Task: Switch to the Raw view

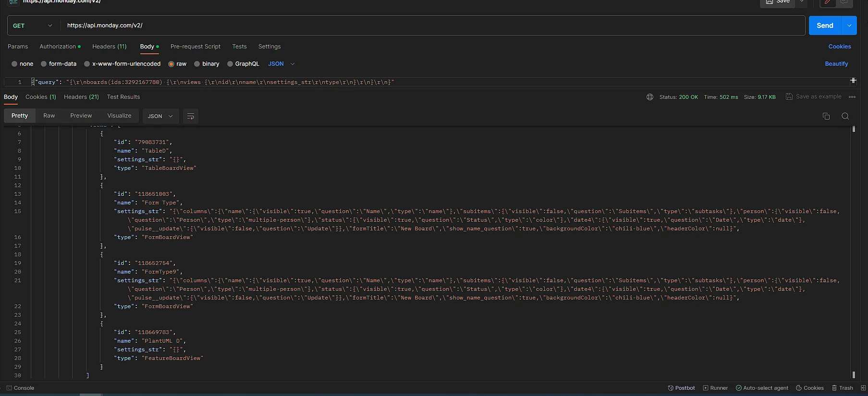Action: [x=49, y=116]
